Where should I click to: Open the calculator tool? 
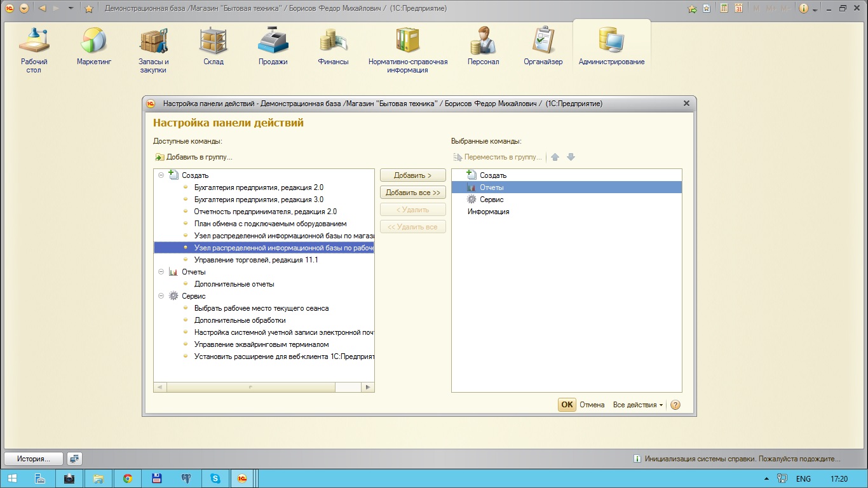point(724,8)
